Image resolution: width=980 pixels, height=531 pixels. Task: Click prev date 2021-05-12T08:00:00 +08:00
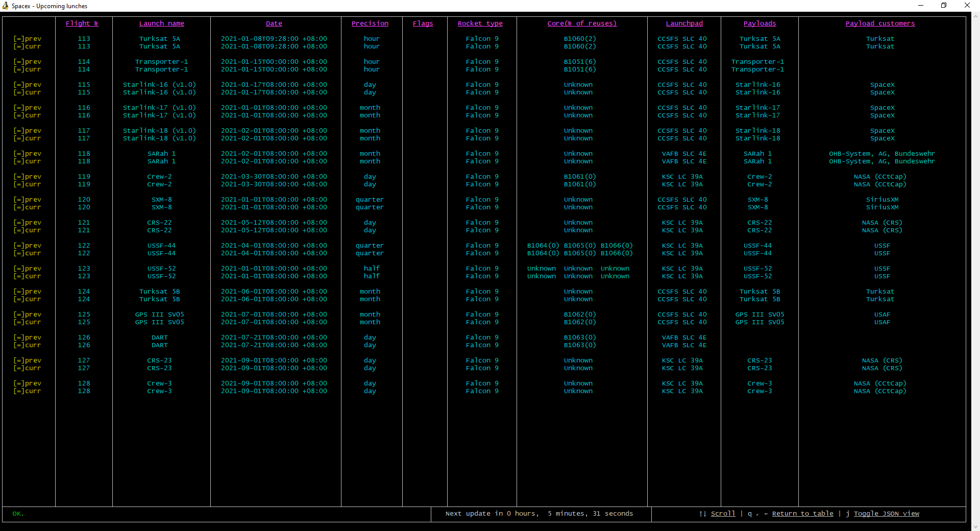coord(274,223)
